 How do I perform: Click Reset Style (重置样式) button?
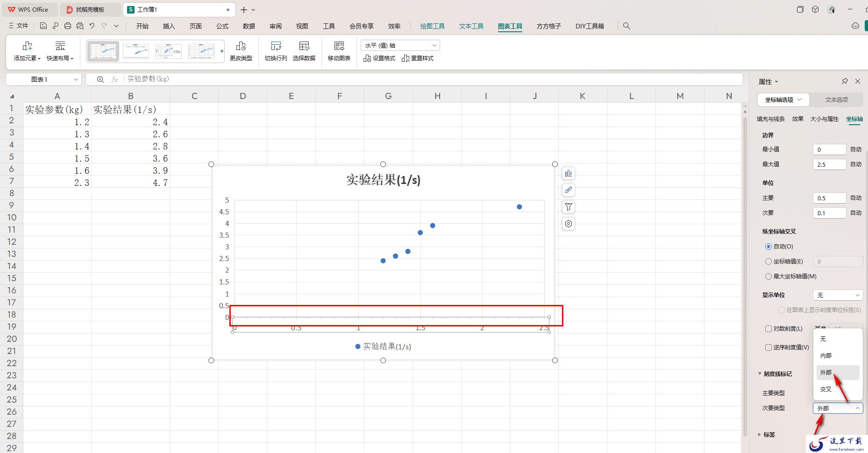(418, 58)
